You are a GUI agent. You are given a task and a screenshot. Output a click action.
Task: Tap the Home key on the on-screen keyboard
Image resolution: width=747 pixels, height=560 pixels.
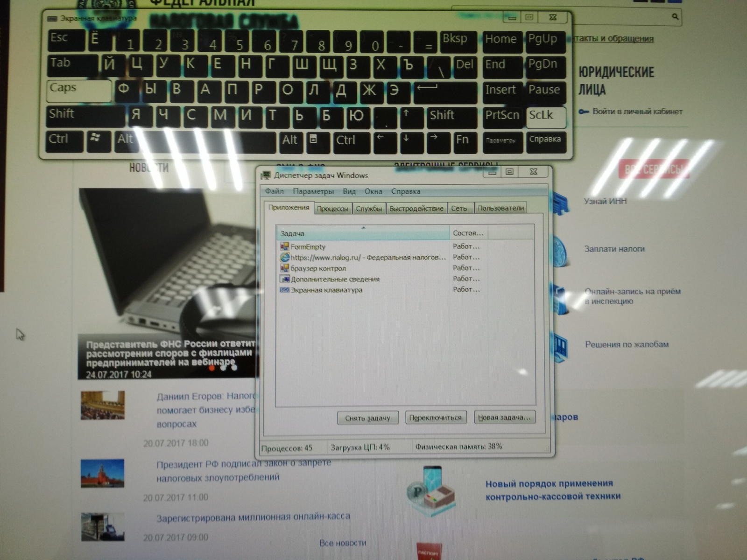pos(502,42)
